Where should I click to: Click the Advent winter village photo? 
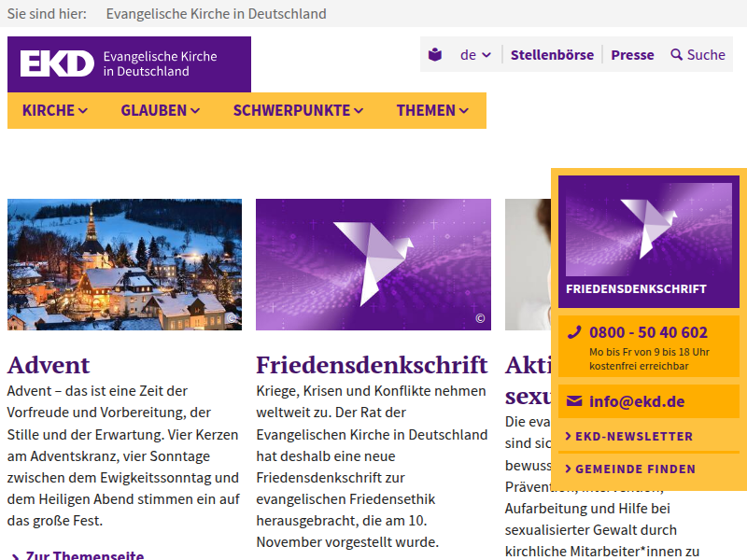(x=123, y=264)
